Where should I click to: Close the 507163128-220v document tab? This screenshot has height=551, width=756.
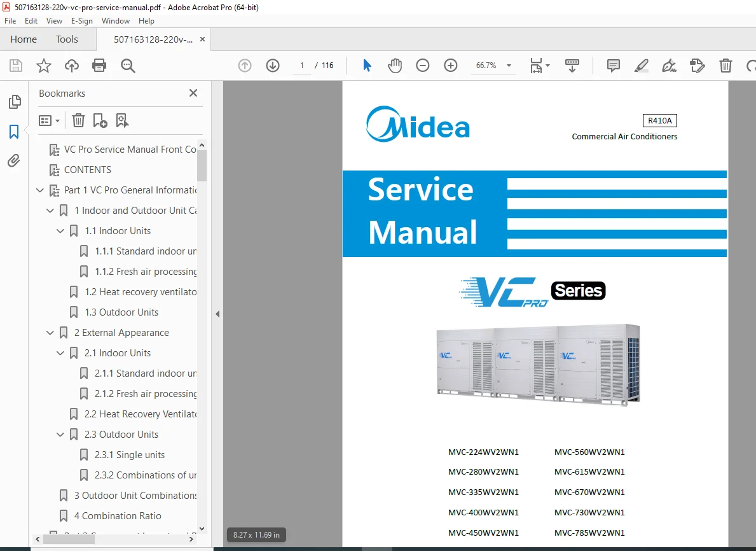[x=202, y=39]
